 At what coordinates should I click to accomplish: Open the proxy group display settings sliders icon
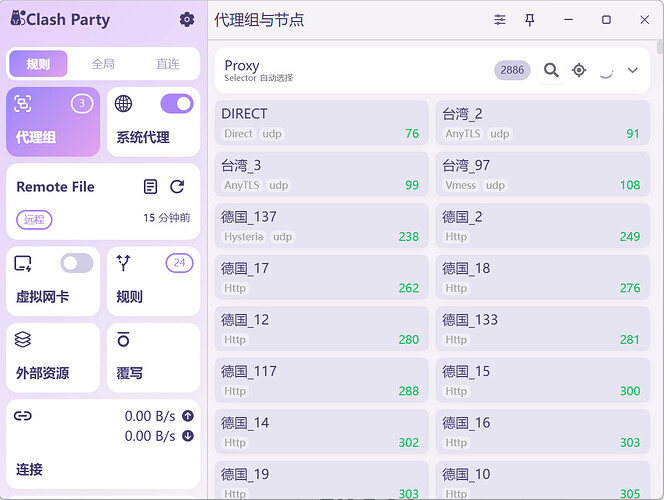(x=500, y=19)
